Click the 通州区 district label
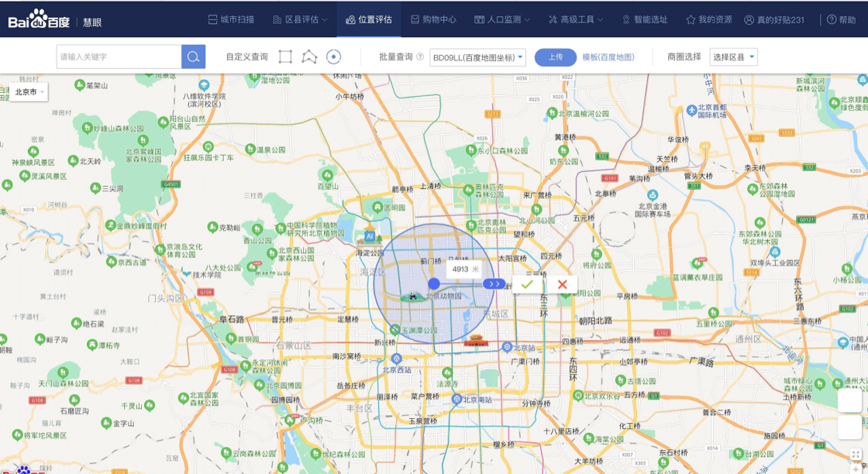The width and height of the screenshot is (868, 474). pyautogui.click(x=749, y=338)
